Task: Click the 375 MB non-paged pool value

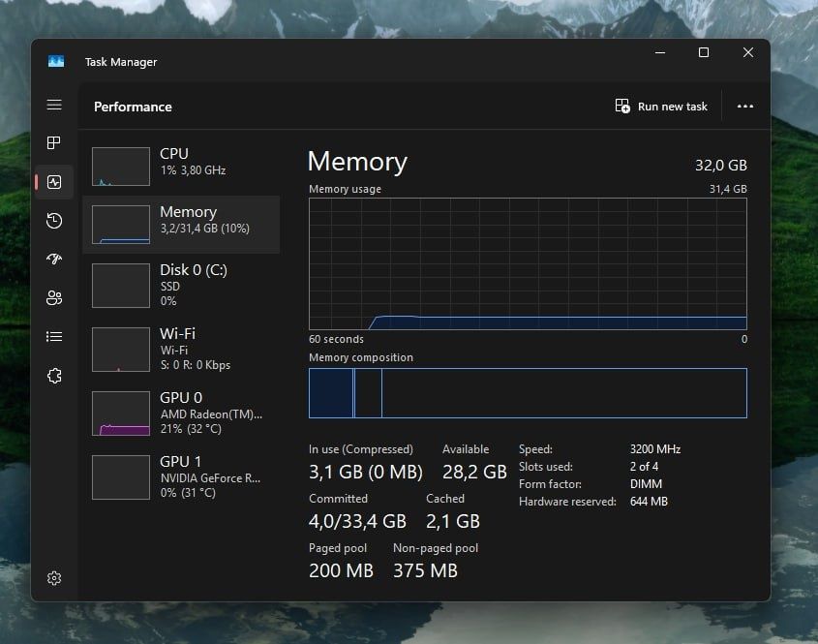Action: point(425,570)
